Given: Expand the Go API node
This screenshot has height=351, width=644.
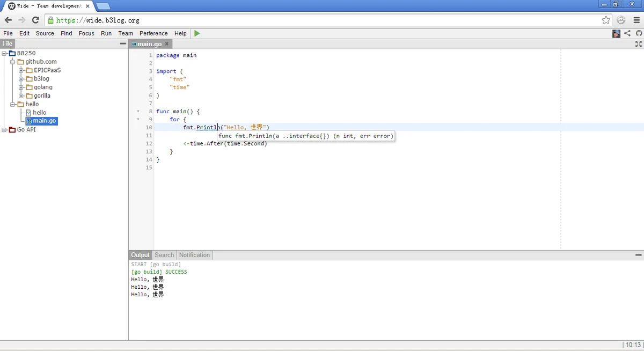Looking at the screenshot, I should tap(4, 130).
